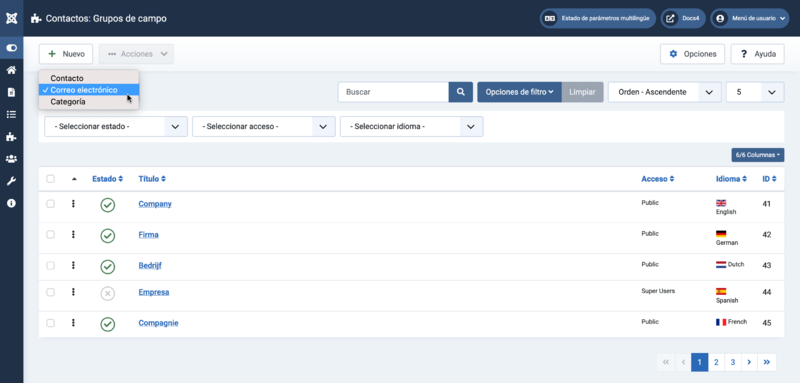Jump to last page double arrow
Viewport: 800px width, 383px height.
(766, 362)
